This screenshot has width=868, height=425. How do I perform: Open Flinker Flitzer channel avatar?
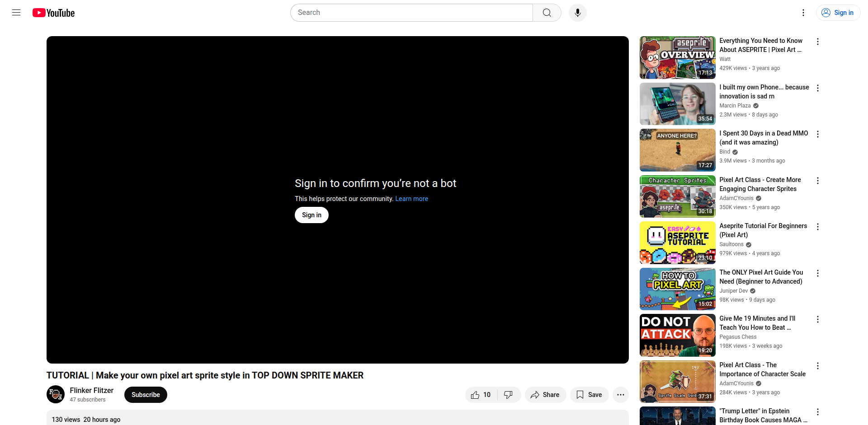[x=56, y=394]
